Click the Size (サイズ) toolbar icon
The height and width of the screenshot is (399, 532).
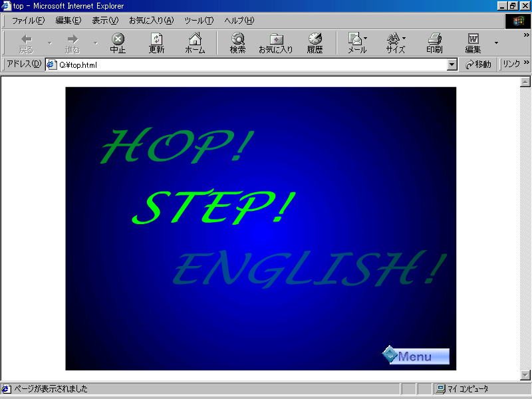point(396,43)
